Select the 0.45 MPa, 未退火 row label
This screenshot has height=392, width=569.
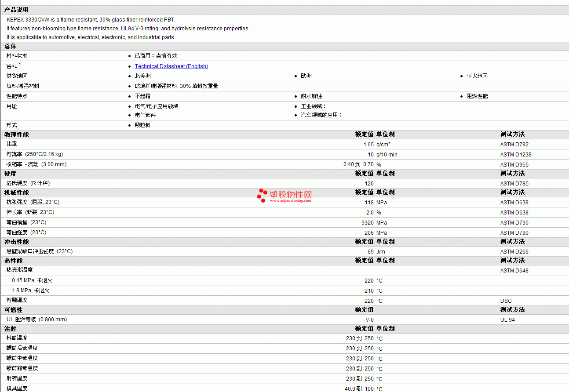[x=32, y=280]
